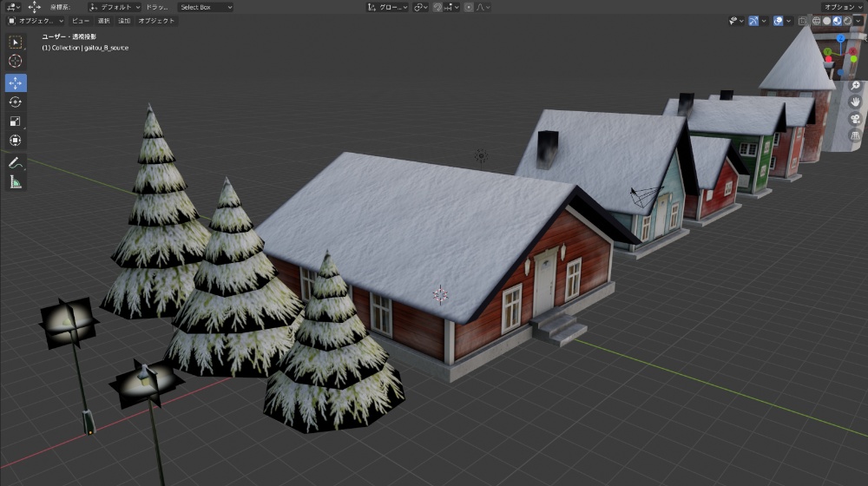This screenshot has width=868, height=486.
Task: Activate the 3D Cursor tool
Action: tap(16, 61)
